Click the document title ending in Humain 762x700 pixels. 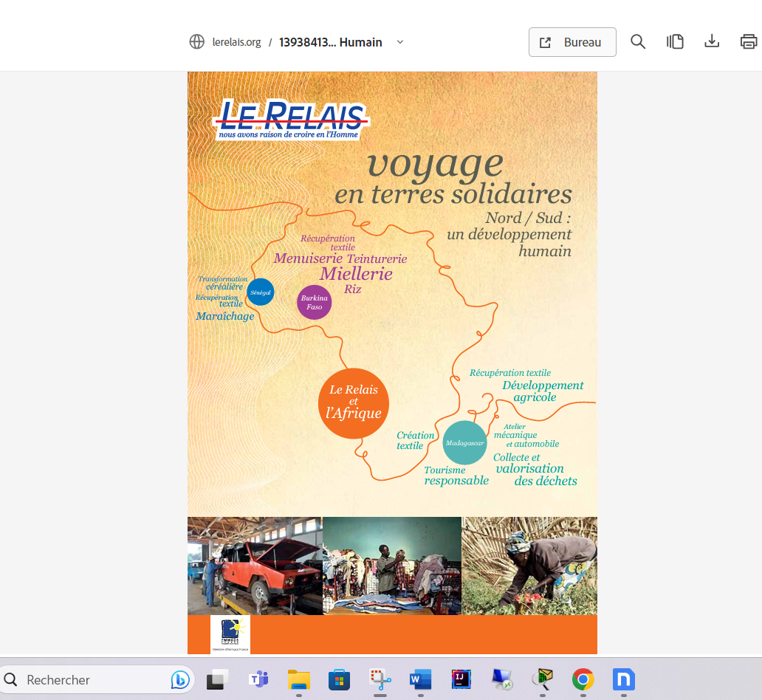coord(331,42)
